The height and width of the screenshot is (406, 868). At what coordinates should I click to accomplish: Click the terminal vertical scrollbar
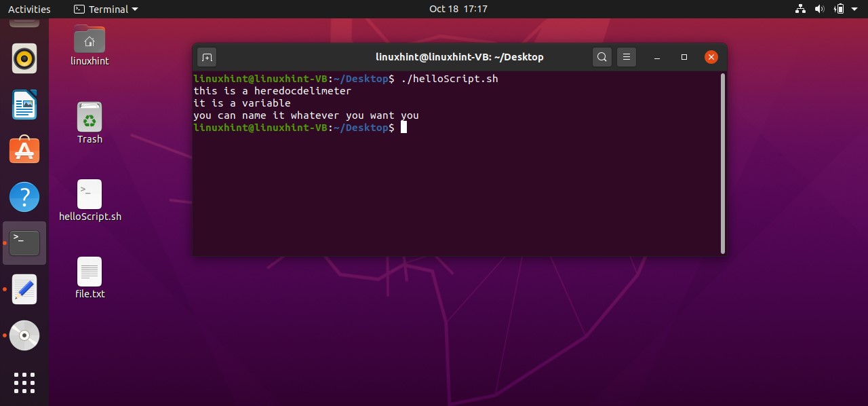pyautogui.click(x=722, y=163)
